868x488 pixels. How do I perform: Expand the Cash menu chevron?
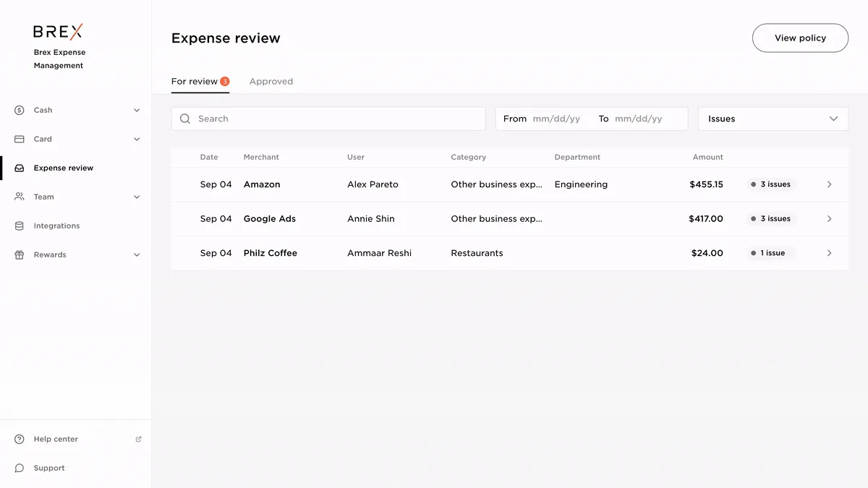point(137,110)
